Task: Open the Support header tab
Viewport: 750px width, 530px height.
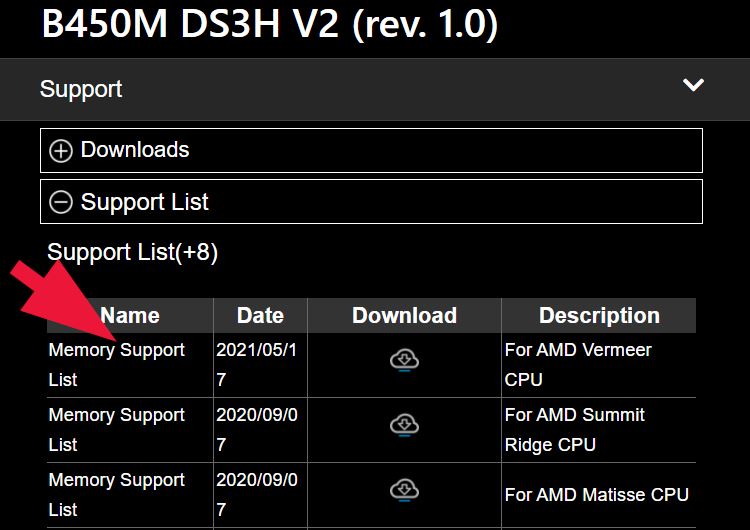Action: [x=81, y=89]
